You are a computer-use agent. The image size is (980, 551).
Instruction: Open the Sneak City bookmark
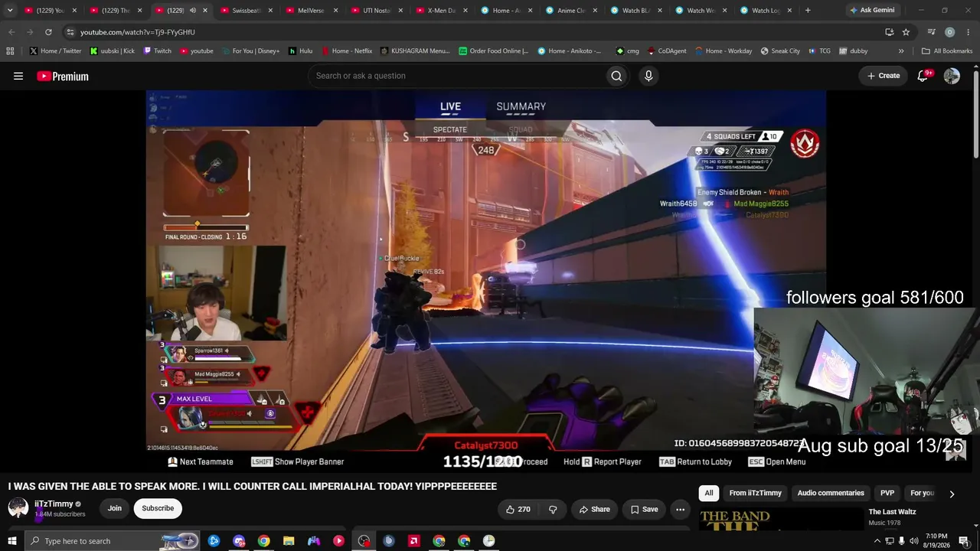click(780, 51)
